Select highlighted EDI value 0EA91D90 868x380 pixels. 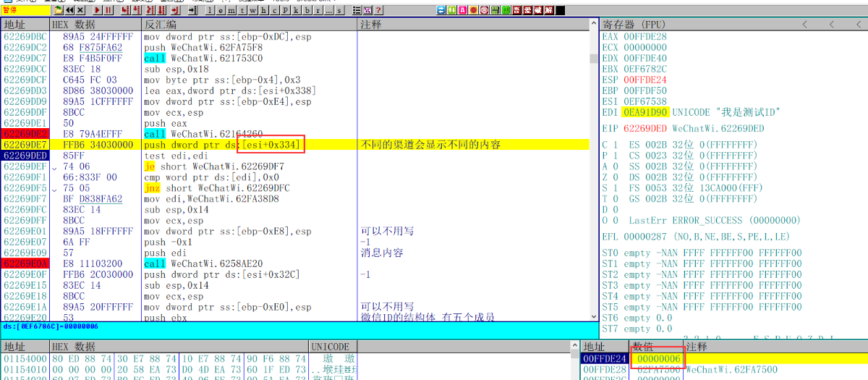click(645, 113)
